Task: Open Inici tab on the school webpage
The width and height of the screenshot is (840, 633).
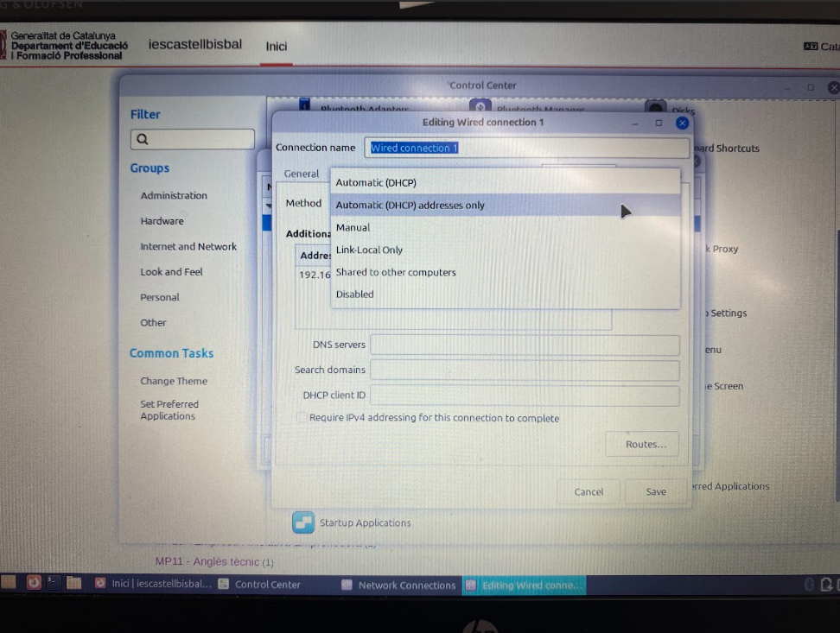Action: pyautogui.click(x=276, y=47)
